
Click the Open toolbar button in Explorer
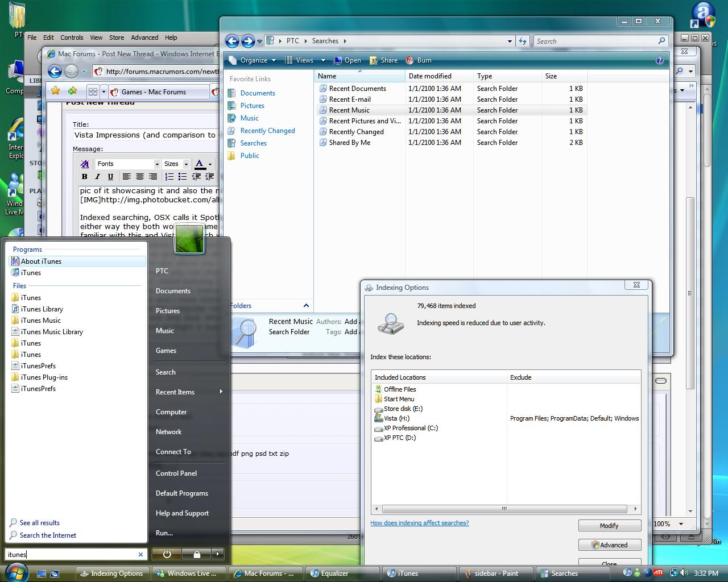click(x=348, y=60)
